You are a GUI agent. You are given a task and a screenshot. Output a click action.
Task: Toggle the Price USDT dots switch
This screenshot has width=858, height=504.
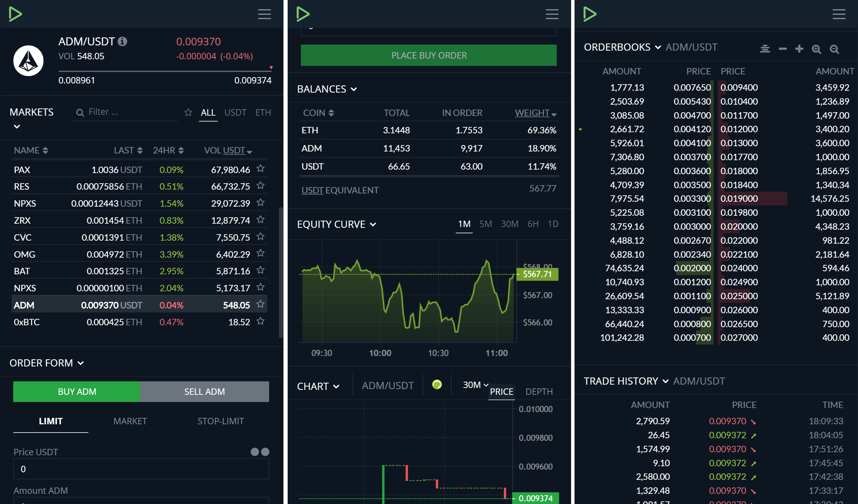260,452
